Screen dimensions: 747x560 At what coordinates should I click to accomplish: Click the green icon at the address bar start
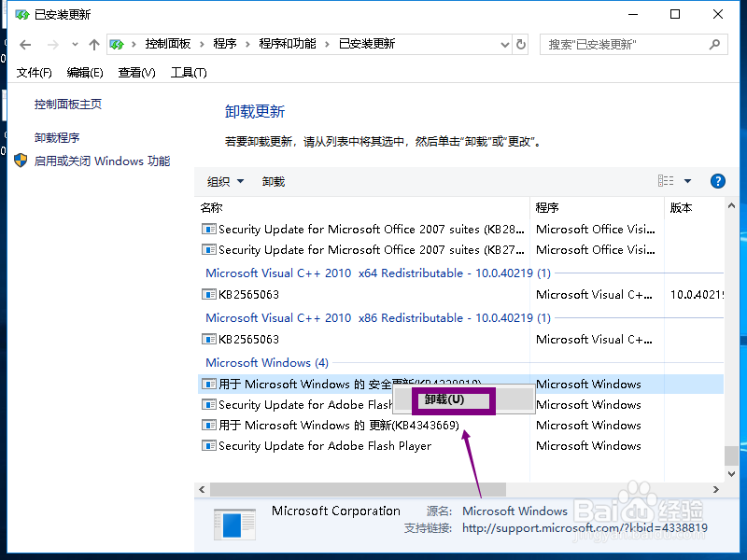point(116,44)
